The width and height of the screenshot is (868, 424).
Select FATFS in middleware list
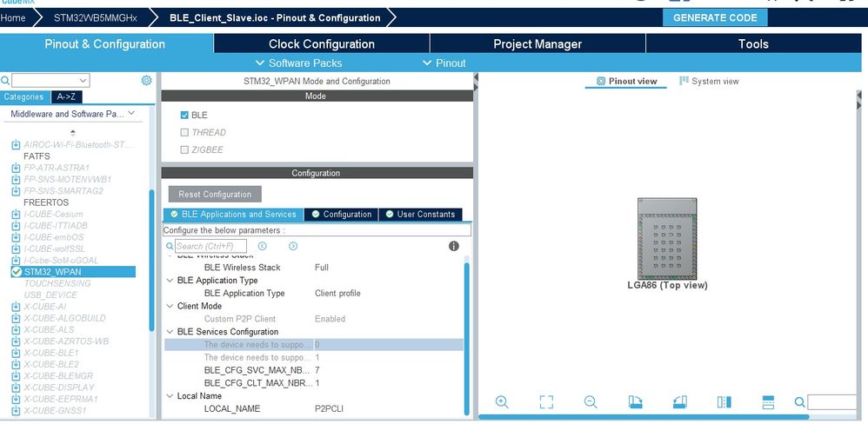(x=37, y=156)
